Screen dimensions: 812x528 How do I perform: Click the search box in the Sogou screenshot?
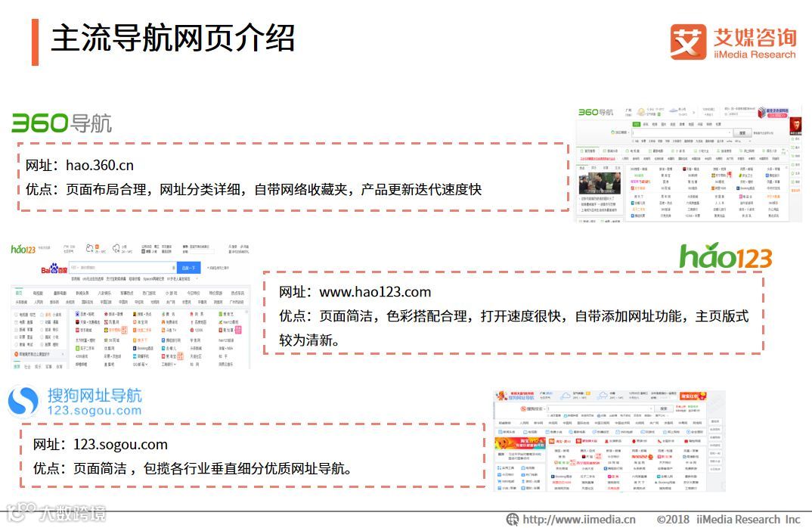[601, 408]
